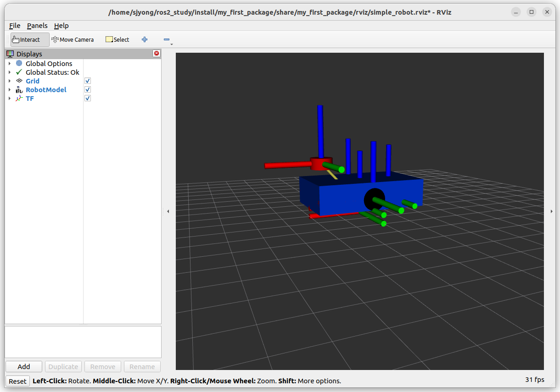Select the Interact tool
This screenshot has width=560, height=392.
(x=30, y=39)
